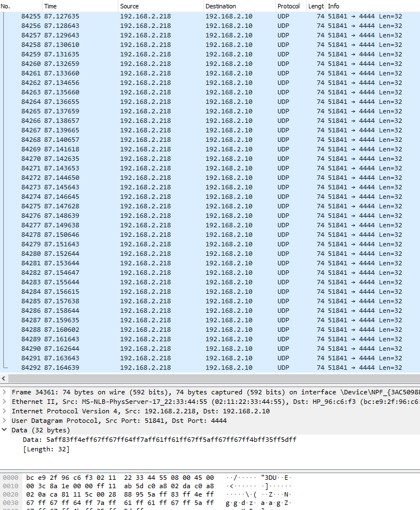The width and height of the screenshot is (420, 510).
Task: Expand Internet Protocol Version 4 section
Action: click(5, 411)
